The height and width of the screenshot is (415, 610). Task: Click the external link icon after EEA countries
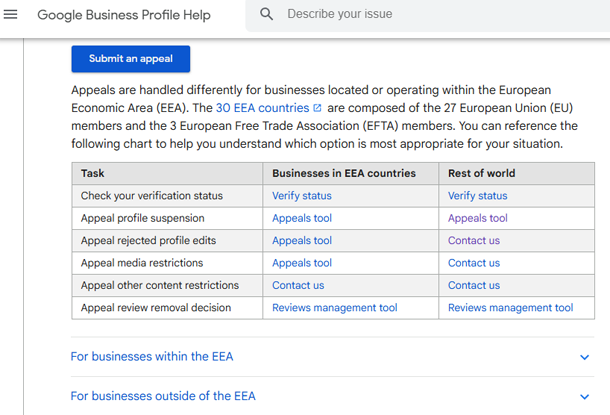317,108
